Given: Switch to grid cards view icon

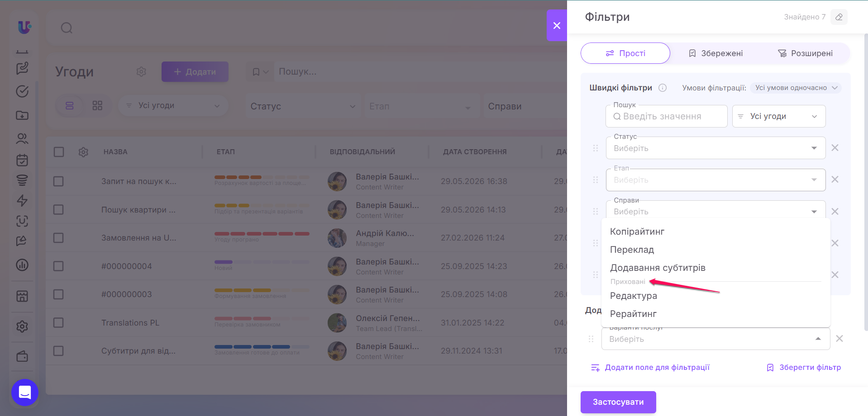Looking at the screenshot, I should [97, 106].
